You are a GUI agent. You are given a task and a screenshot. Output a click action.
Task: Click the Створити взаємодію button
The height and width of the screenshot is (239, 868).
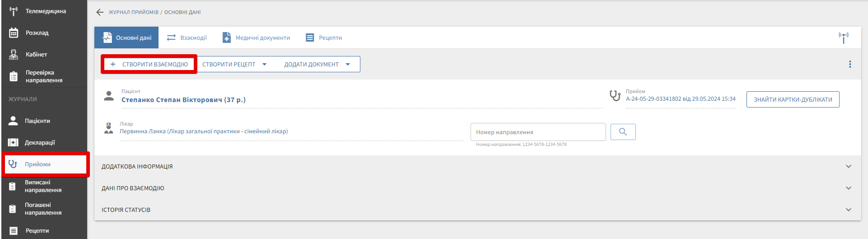click(149, 64)
